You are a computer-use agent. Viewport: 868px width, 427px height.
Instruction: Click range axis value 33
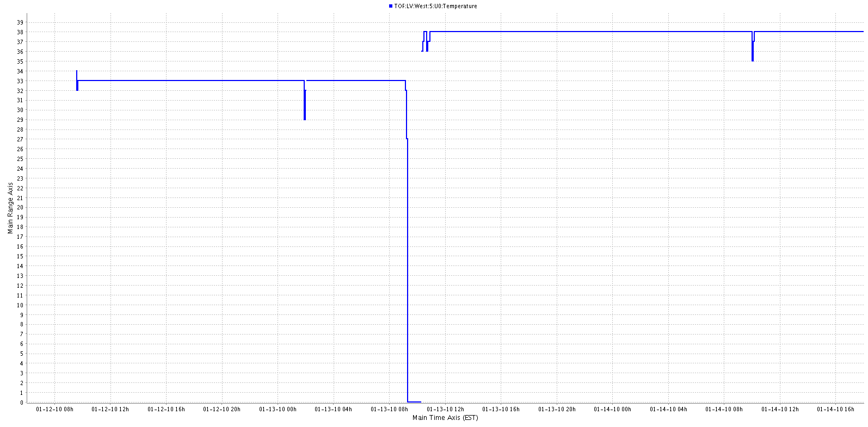pyautogui.click(x=20, y=81)
